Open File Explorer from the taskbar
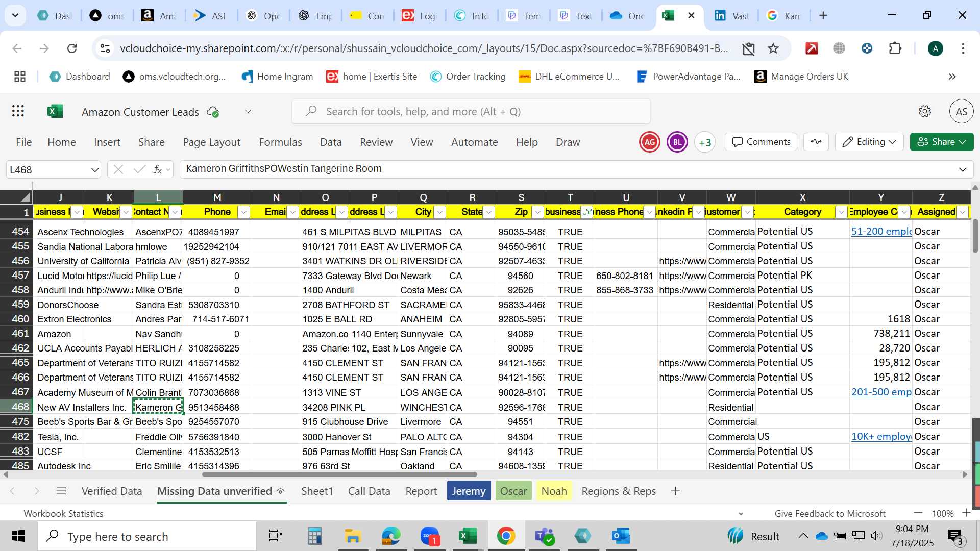980x551 pixels. (353, 536)
